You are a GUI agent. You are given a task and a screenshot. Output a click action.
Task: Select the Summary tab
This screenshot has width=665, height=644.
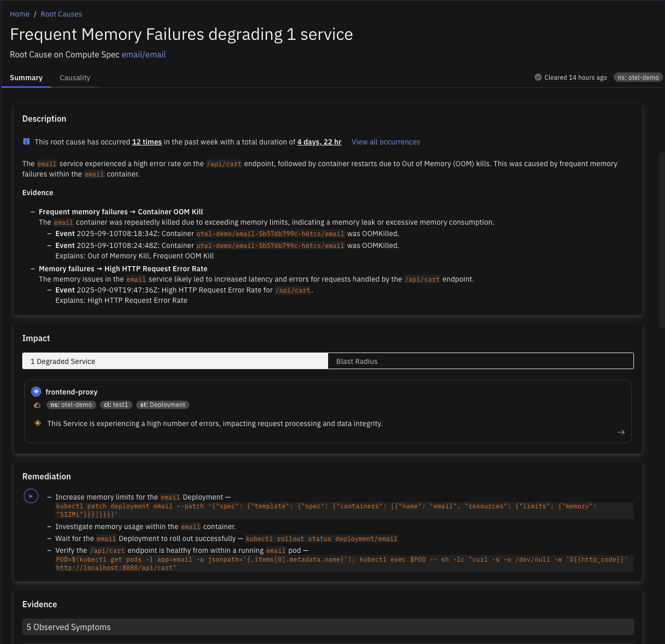(x=26, y=78)
